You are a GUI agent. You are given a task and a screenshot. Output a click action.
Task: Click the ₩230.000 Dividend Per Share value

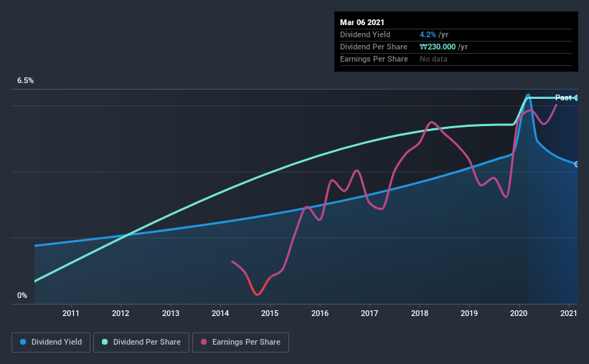(x=438, y=47)
